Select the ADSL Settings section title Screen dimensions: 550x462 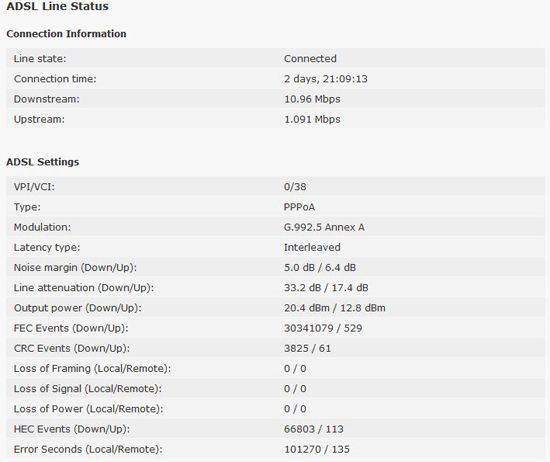tap(42, 162)
